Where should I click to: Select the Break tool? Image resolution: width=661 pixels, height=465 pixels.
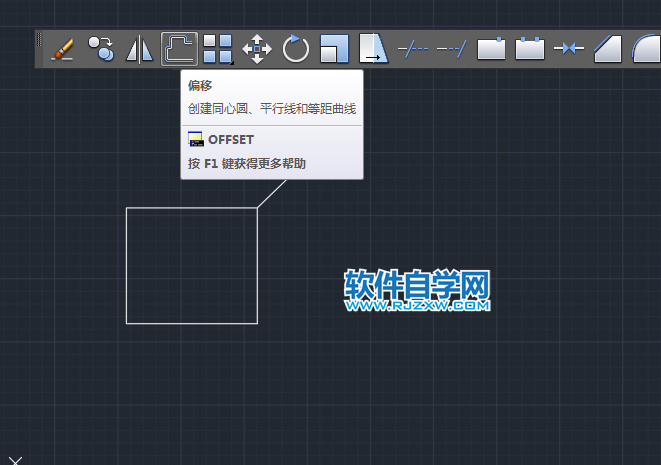click(x=530, y=48)
